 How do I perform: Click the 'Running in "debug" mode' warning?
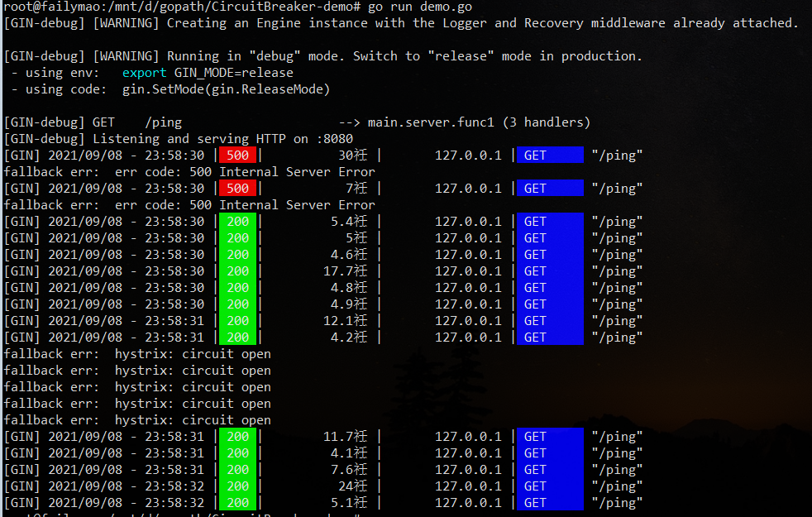pyautogui.click(x=323, y=56)
